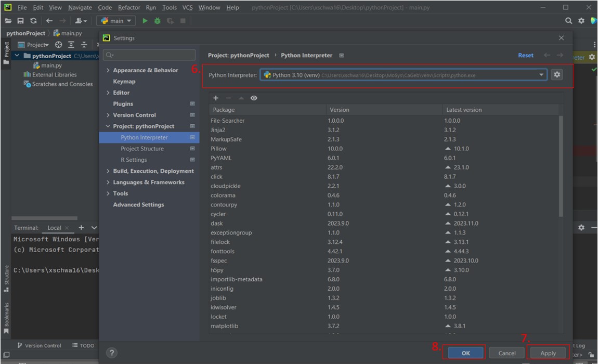The height and width of the screenshot is (364, 598).
Task: Open the File menu
Action: 22,7
